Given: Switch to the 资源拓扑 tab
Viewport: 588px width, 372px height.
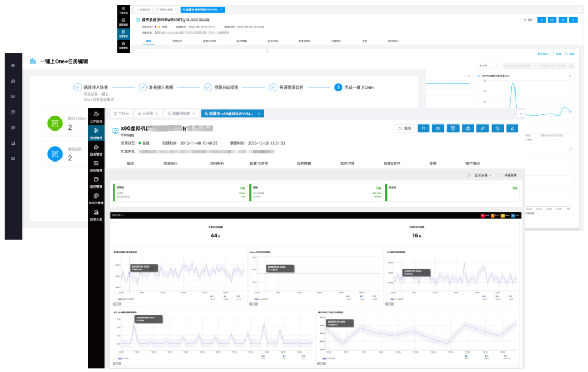Looking at the screenshot, I should pyautogui.click(x=170, y=163).
